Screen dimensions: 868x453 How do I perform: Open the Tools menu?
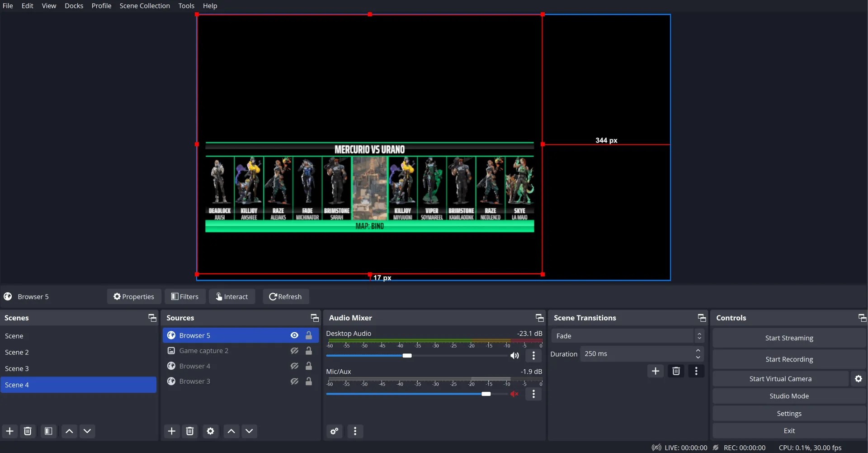(x=186, y=6)
